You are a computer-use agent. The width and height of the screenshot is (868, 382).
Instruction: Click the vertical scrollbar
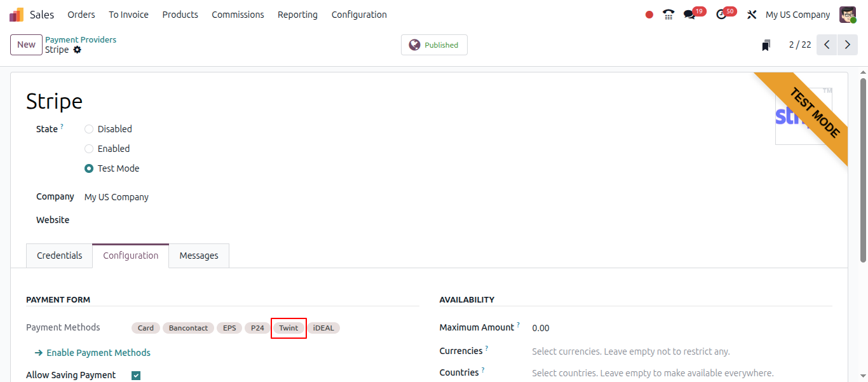click(863, 170)
